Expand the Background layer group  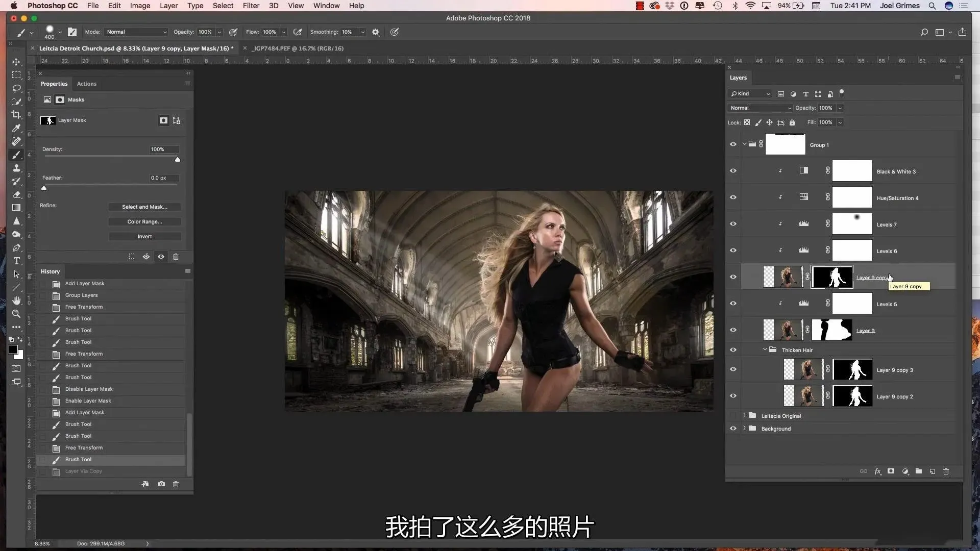[x=744, y=428]
